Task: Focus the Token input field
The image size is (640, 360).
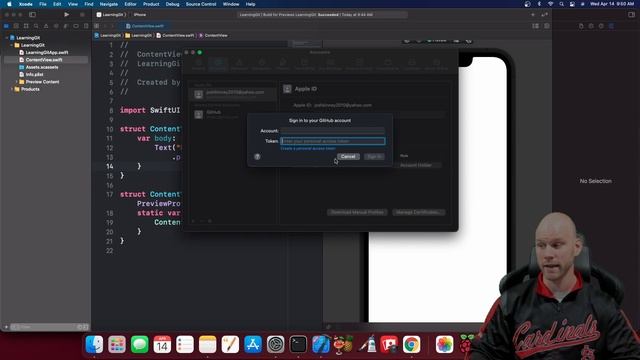Action: click(x=333, y=141)
